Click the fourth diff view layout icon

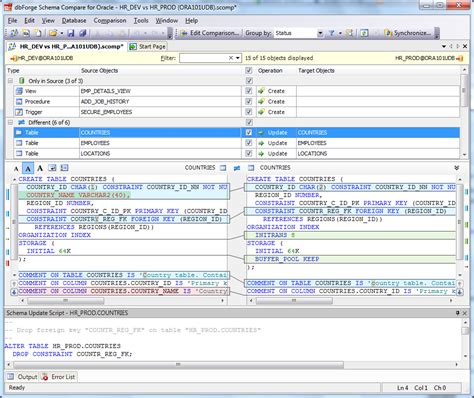(52, 168)
